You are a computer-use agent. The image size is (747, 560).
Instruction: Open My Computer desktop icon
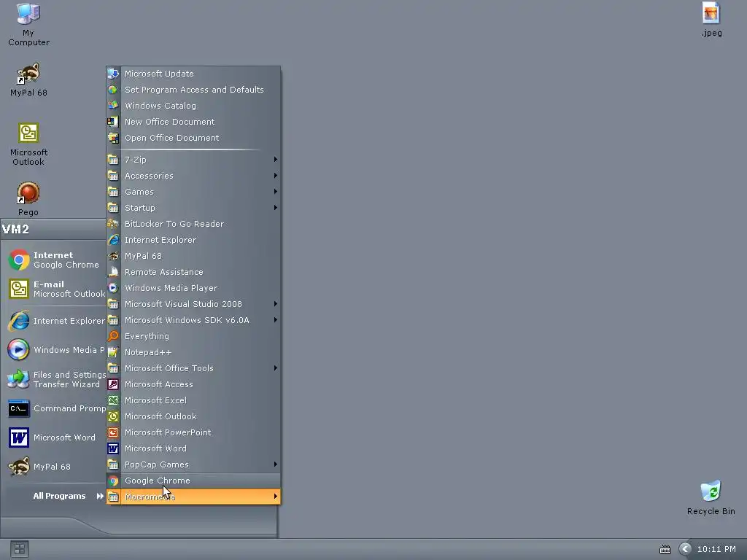click(28, 25)
